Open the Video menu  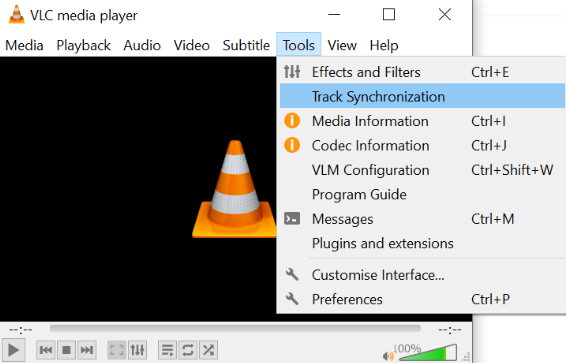coord(192,45)
